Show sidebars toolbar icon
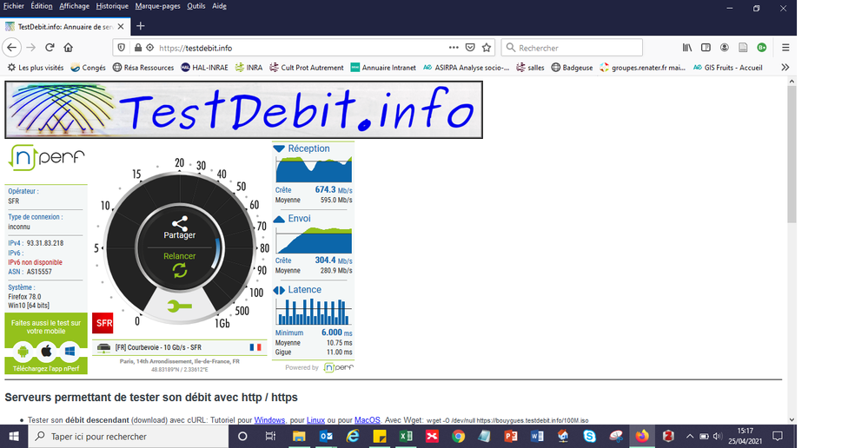 [x=706, y=48]
